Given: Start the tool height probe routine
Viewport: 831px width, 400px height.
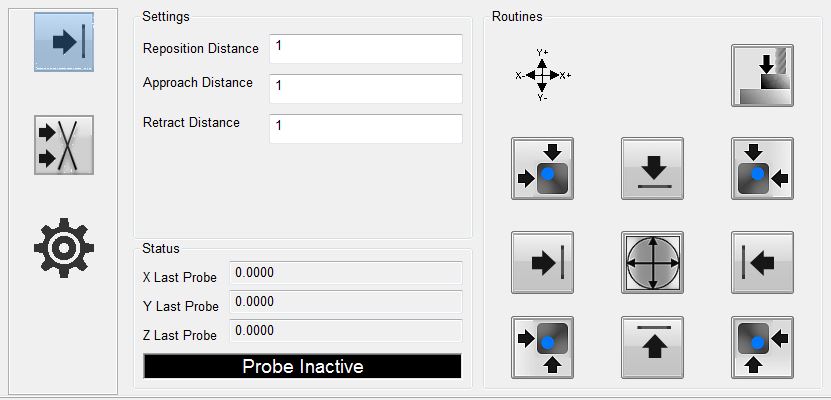Looking at the screenshot, I should [x=762, y=75].
